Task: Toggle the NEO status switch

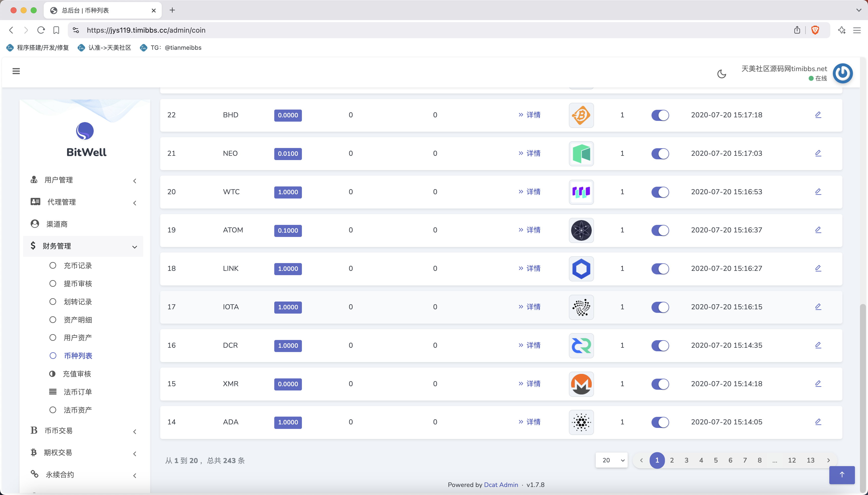Action: (x=660, y=154)
